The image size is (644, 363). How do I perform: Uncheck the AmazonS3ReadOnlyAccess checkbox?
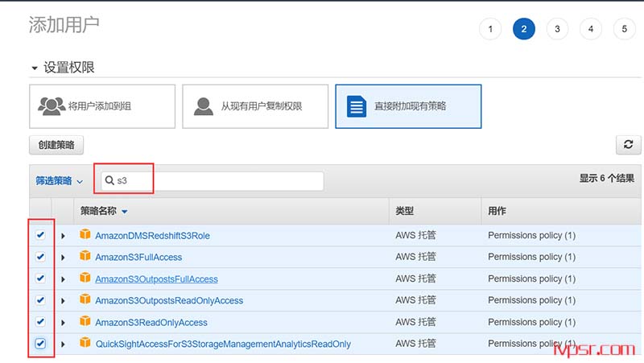[40, 321]
